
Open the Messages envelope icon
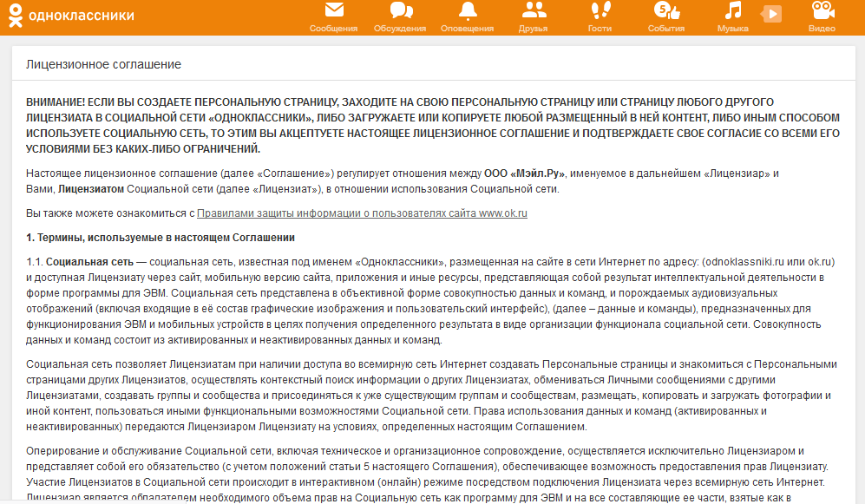(x=333, y=10)
